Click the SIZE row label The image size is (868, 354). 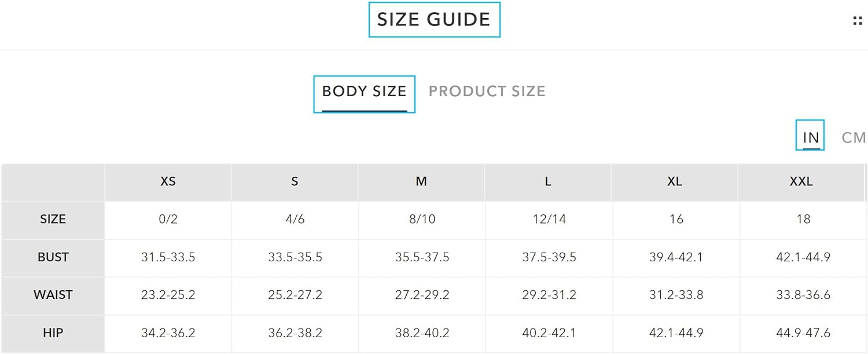53,220
